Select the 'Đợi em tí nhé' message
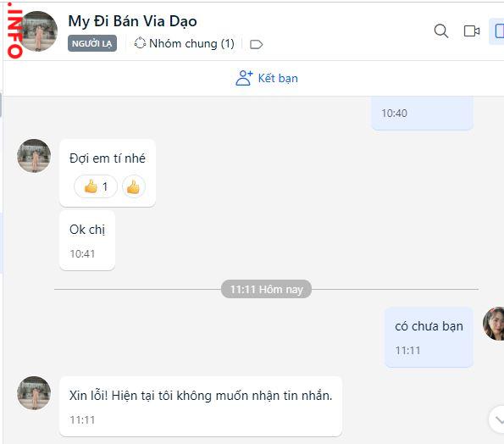The width and height of the screenshot is (504, 444). [x=108, y=158]
